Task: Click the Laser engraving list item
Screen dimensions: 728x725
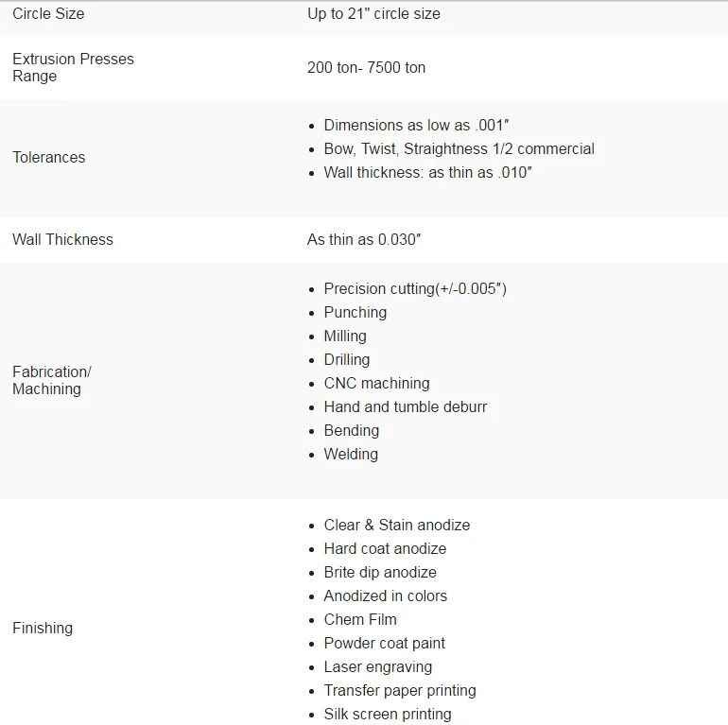Action: [x=377, y=666]
